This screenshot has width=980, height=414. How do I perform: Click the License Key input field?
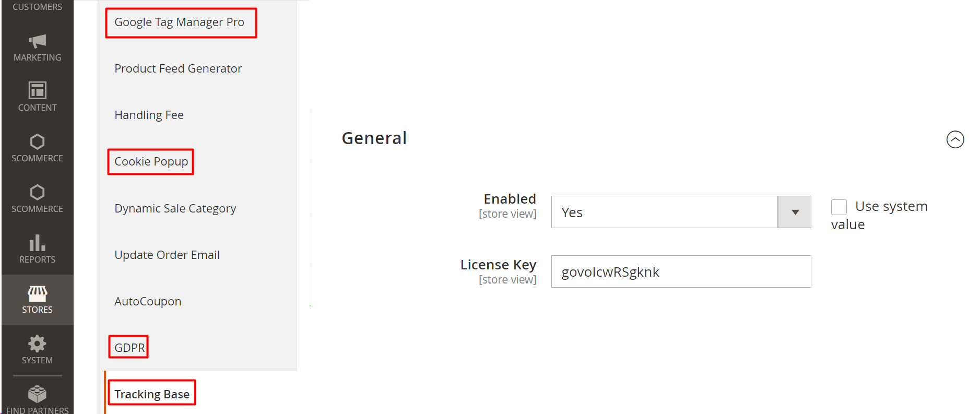coord(681,271)
